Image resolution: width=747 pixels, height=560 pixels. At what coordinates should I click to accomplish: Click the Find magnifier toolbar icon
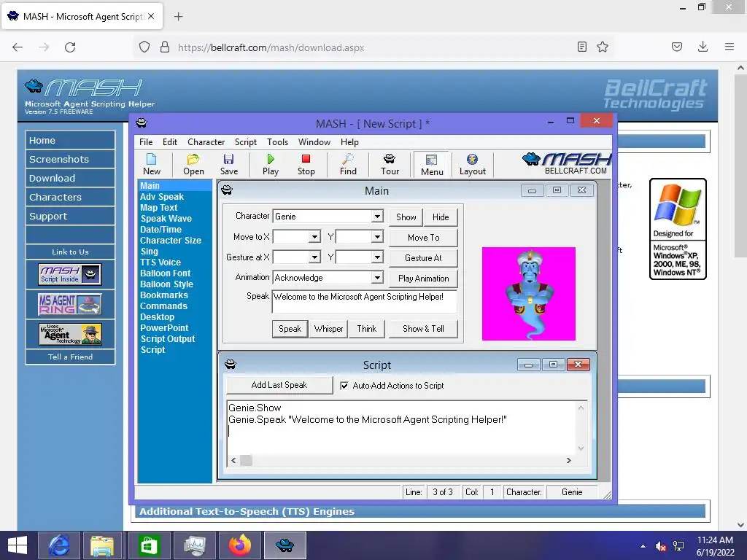coord(348,164)
